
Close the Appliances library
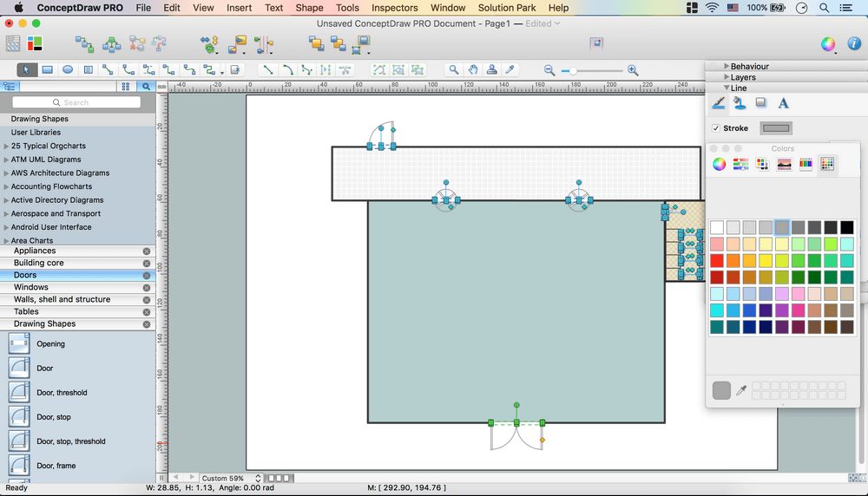tap(146, 251)
